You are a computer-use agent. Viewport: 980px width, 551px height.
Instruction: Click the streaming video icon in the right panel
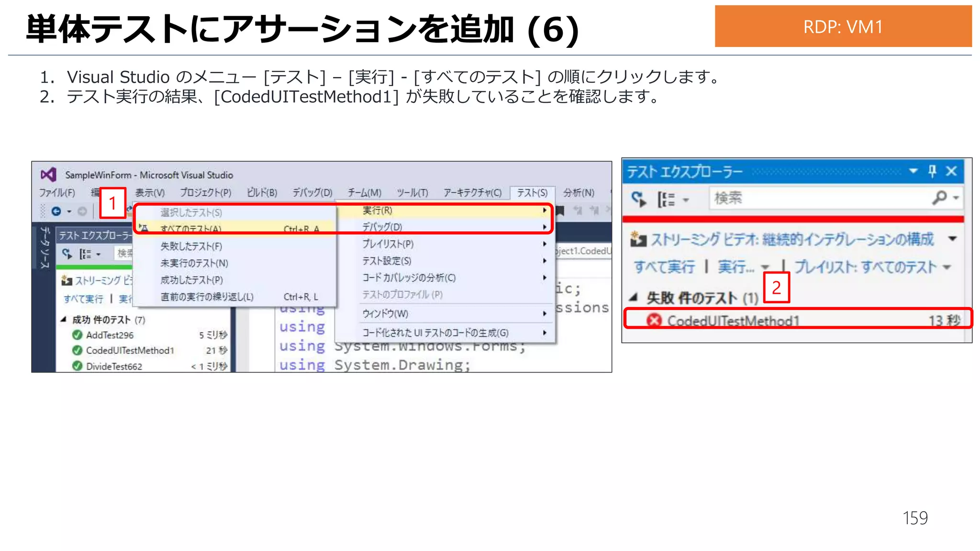click(x=638, y=239)
